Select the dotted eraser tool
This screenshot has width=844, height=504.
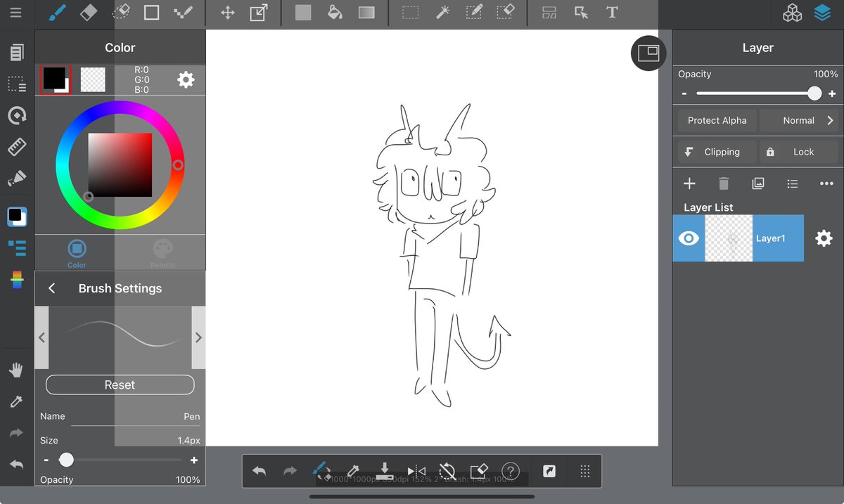click(120, 12)
